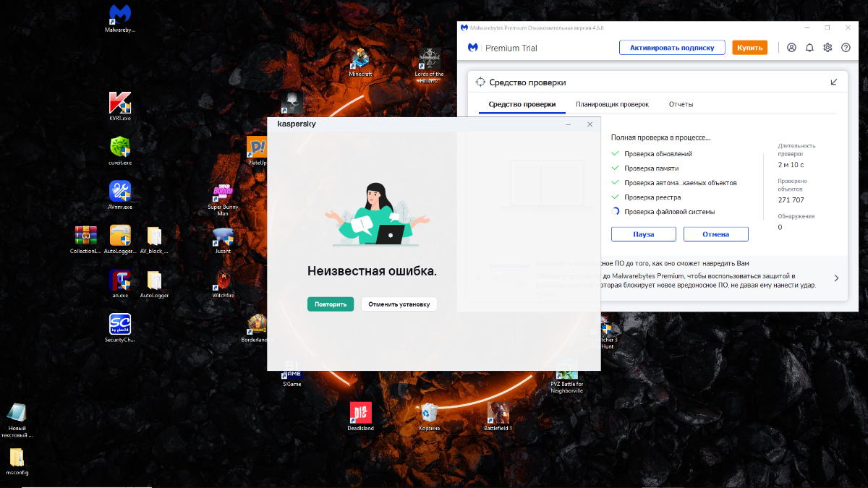Open the Корзина recycle bin icon
This screenshot has width=868, height=488.
point(429,416)
